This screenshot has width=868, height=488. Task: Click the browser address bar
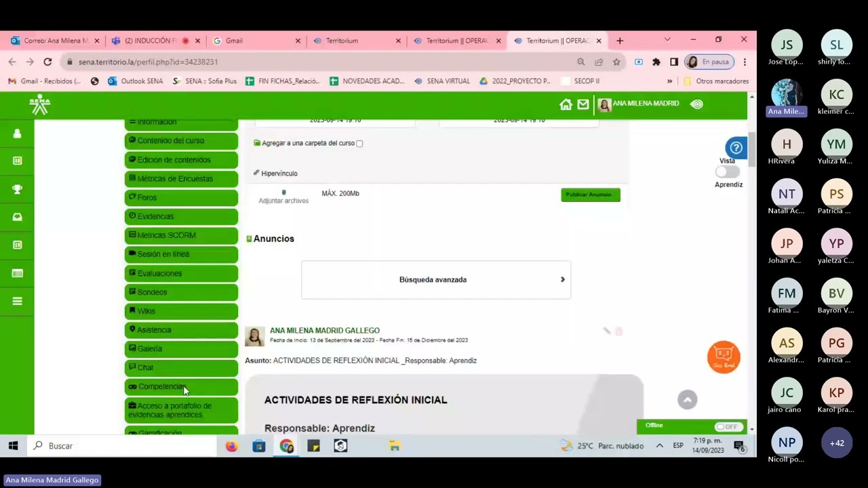pyautogui.click(x=319, y=62)
